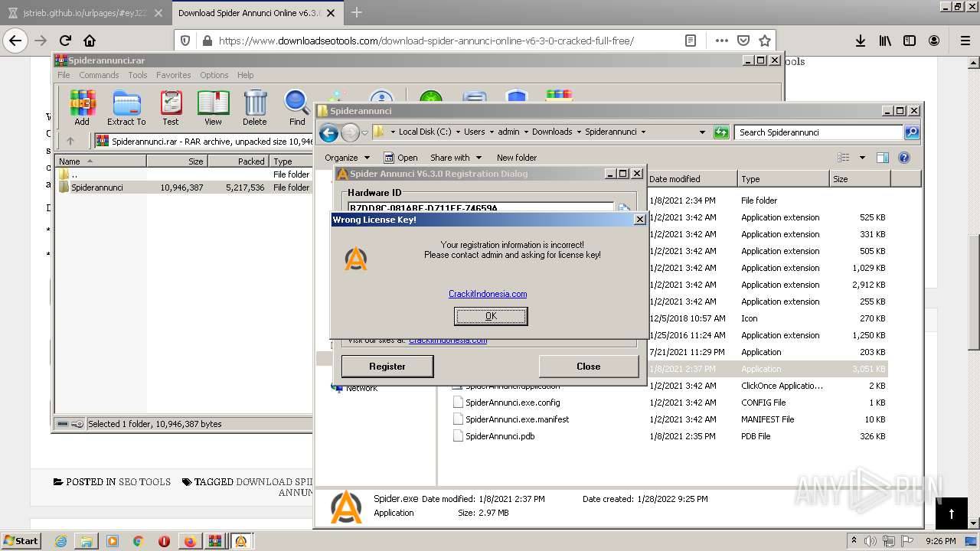Viewport: 980px width, 551px height.
Task: Open Explorer help question-mark icon
Action: point(904,158)
